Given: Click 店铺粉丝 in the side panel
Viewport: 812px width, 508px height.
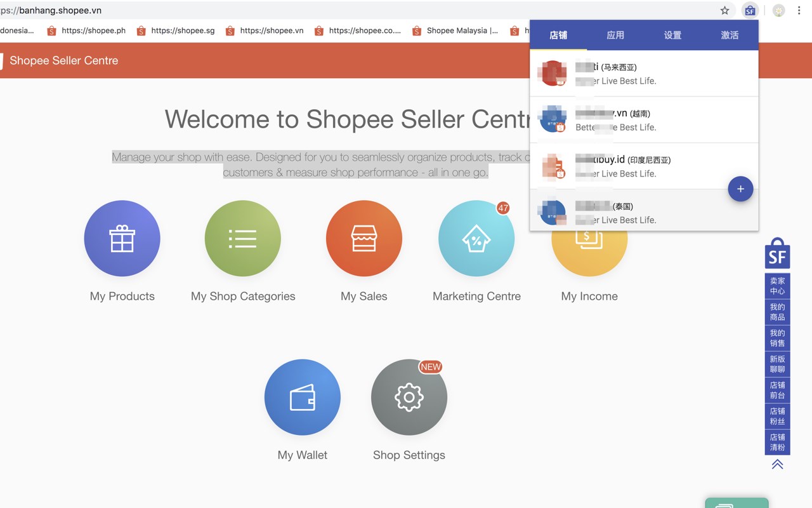Looking at the screenshot, I should [777, 416].
